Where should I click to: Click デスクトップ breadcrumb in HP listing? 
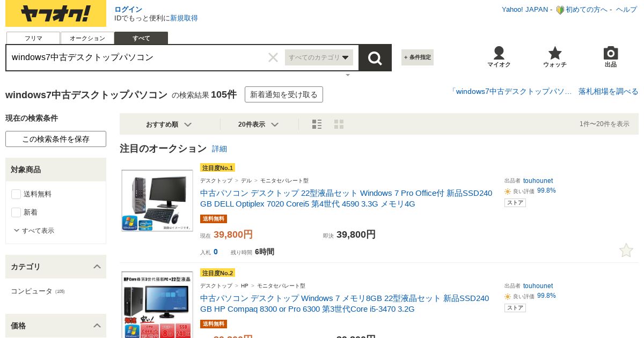pyautogui.click(x=216, y=286)
